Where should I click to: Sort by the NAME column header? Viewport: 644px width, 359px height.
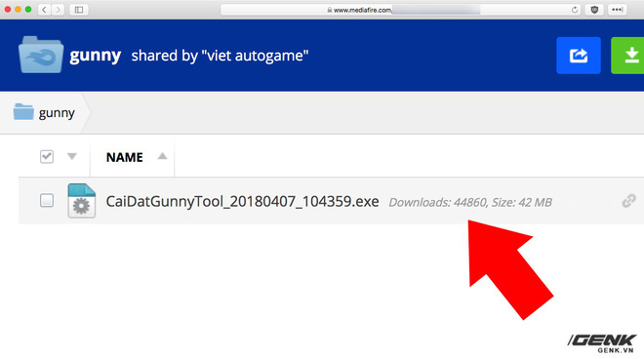point(125,157)
